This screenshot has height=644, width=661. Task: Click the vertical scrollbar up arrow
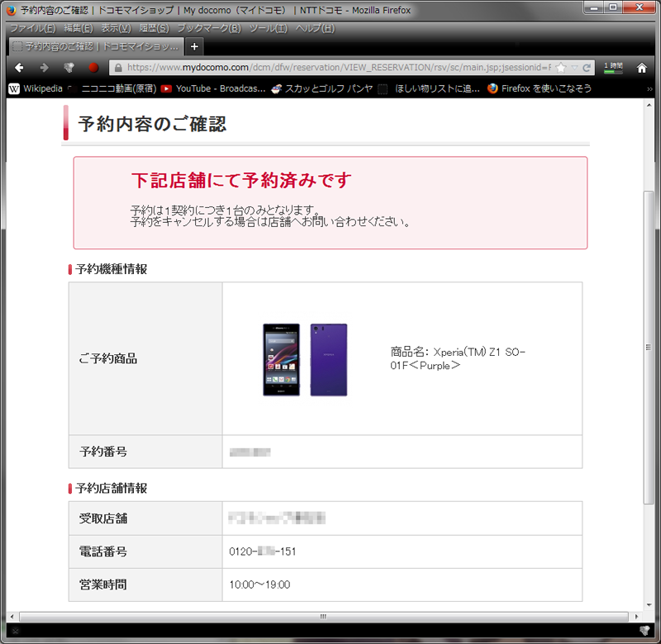click(x=649, y=105)
